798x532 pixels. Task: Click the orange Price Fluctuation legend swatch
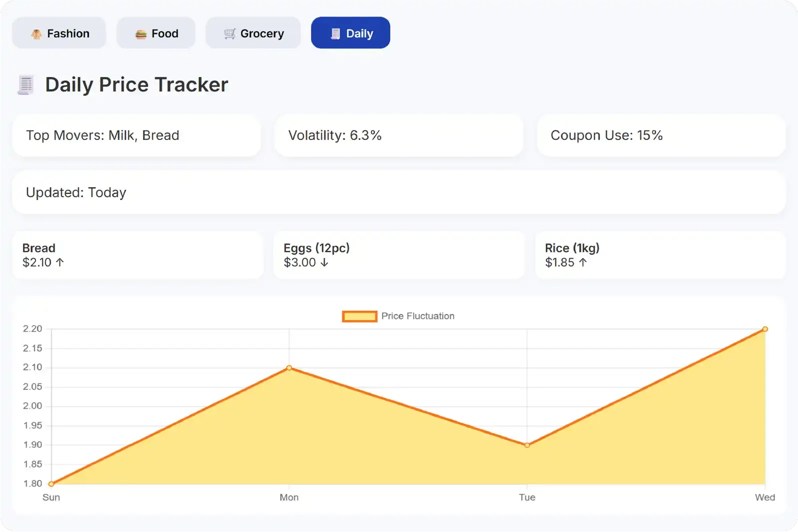[359, 316]
